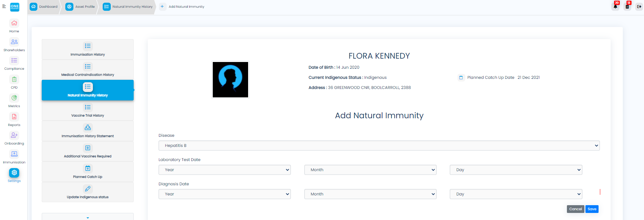Click the ONE logo icon
This screenshot has height=220, width=644.
point(15,7)
